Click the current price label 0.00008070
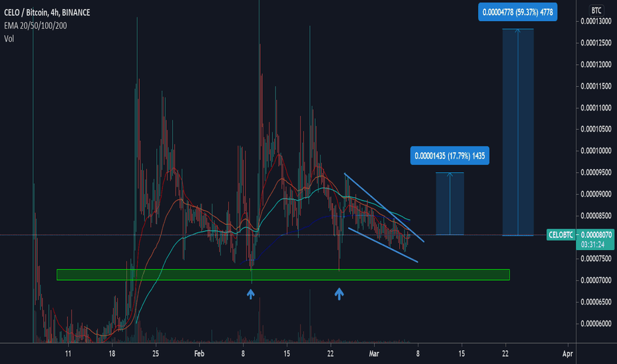 click(596, 235)
